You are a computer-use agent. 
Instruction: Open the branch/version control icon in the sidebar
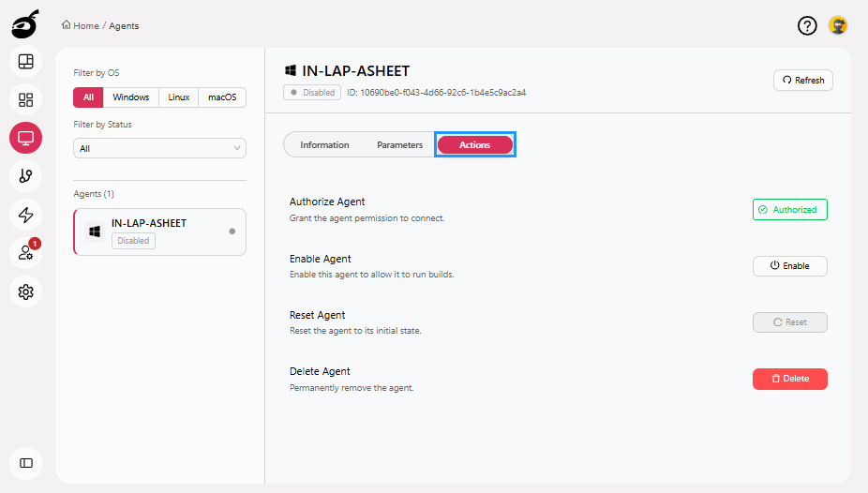25,176
